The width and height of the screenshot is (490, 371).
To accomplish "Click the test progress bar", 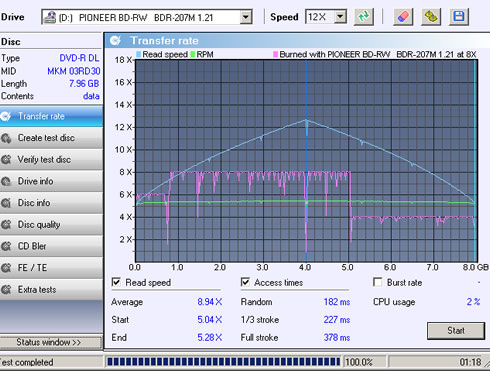I will pyautogui.click(x=223, y=362).
